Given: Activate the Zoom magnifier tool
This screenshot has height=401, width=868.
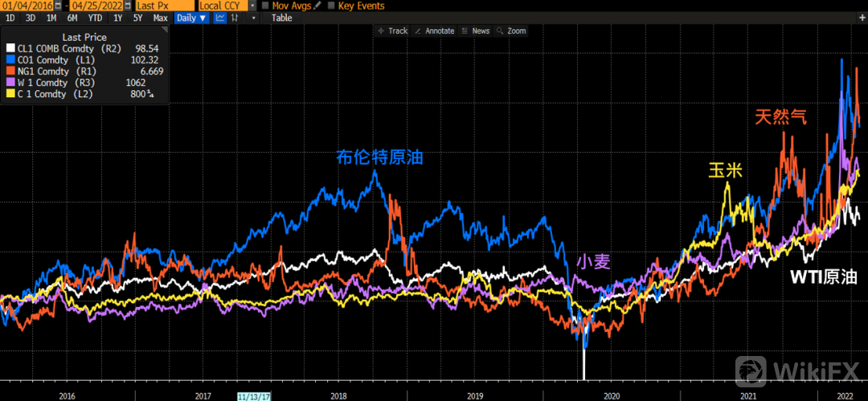Looking at the screenshot, I should tap(512, 31).
